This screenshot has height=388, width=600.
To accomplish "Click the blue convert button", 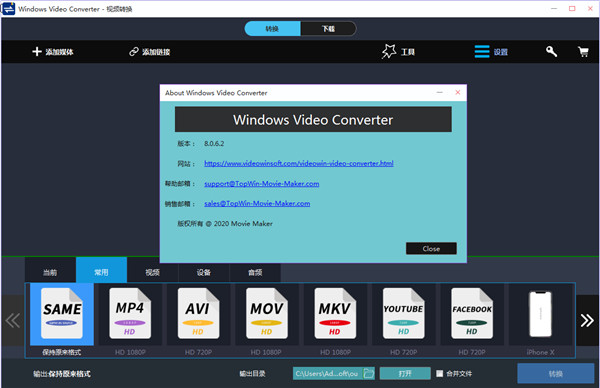I will point(556,373).
